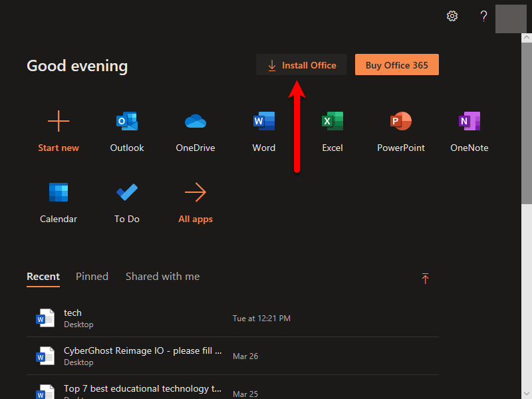This screenshot has height=399, width=532.
Task: Open the OneDrive cloud icon
Action: [196, 122]
